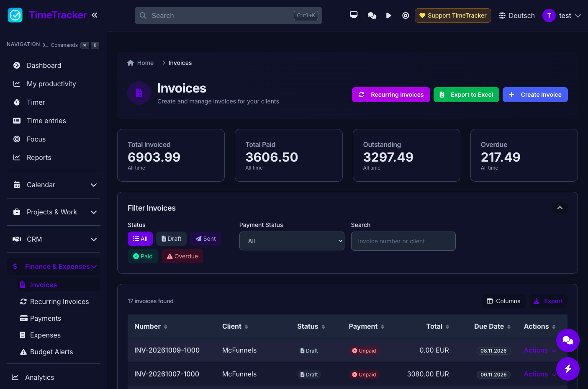Screen dimensions: 588x389
Task: Open the chat bubbles icon in header
Action: pyautogui.click(x=372, y=15)
